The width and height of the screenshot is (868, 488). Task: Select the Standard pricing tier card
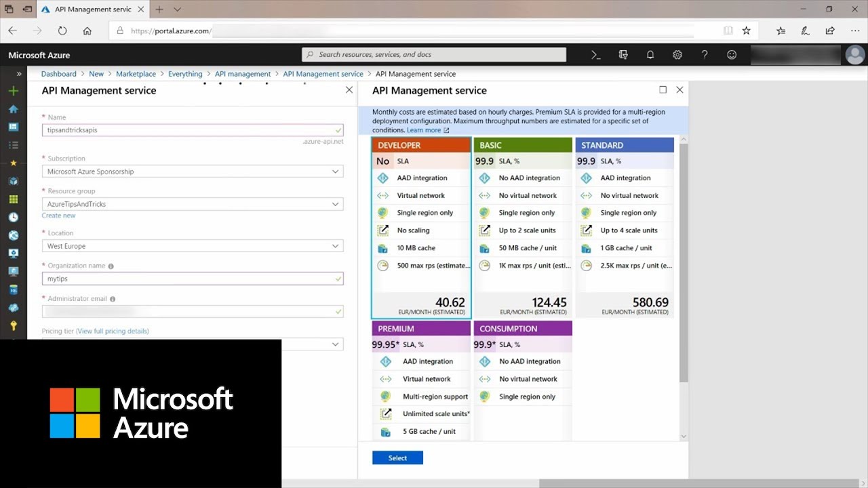625,228
